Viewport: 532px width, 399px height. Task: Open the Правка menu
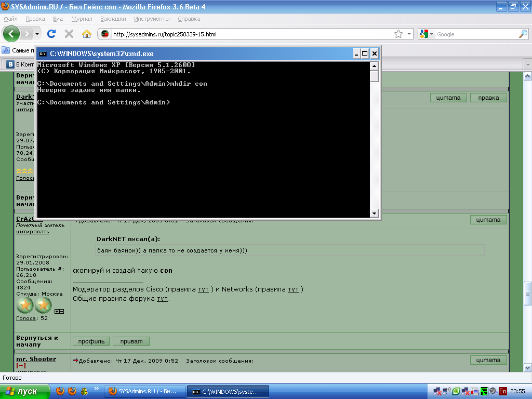(35, 19)
